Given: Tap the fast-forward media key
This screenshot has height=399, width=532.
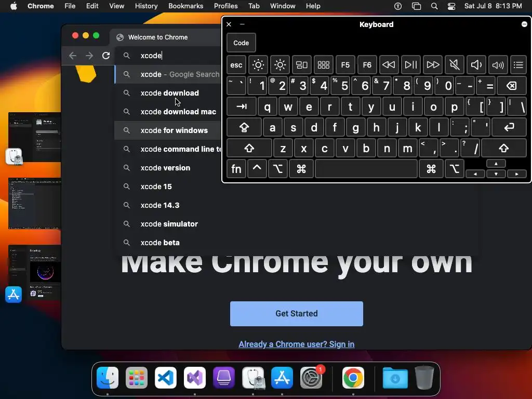Looking at the screenshot, I should pyautogui.click(x=433, y=65).
